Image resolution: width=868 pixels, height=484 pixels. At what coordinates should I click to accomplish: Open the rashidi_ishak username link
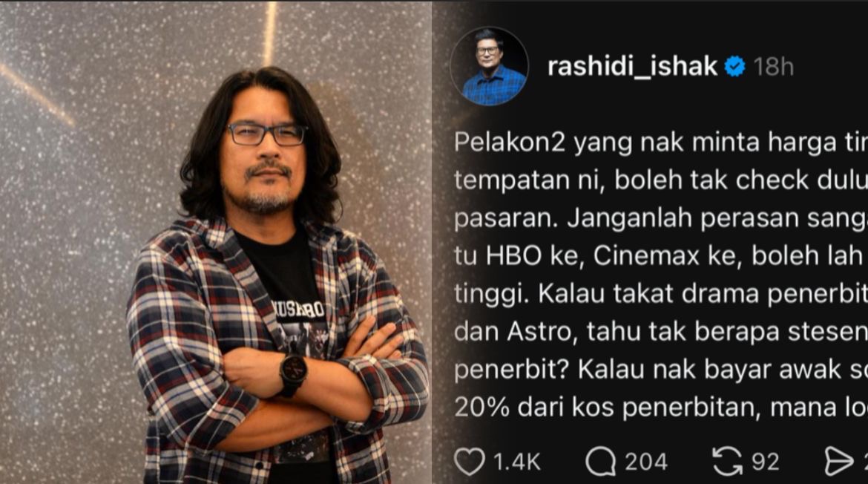click(x=632, y=67)
